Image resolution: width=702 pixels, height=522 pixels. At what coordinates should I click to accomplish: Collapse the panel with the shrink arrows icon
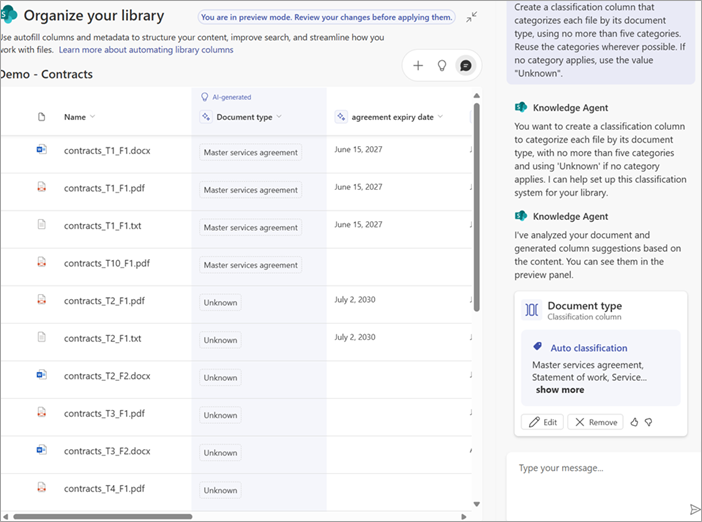[471, 17]
